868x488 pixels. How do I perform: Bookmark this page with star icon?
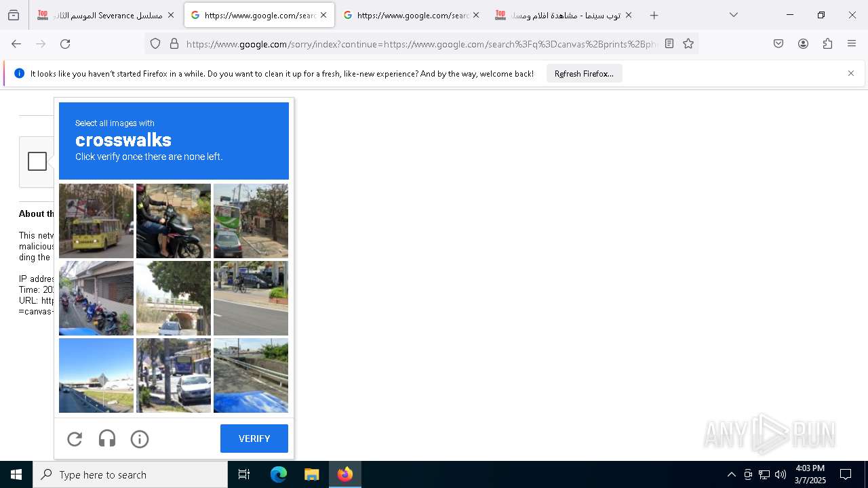point(688,43)
